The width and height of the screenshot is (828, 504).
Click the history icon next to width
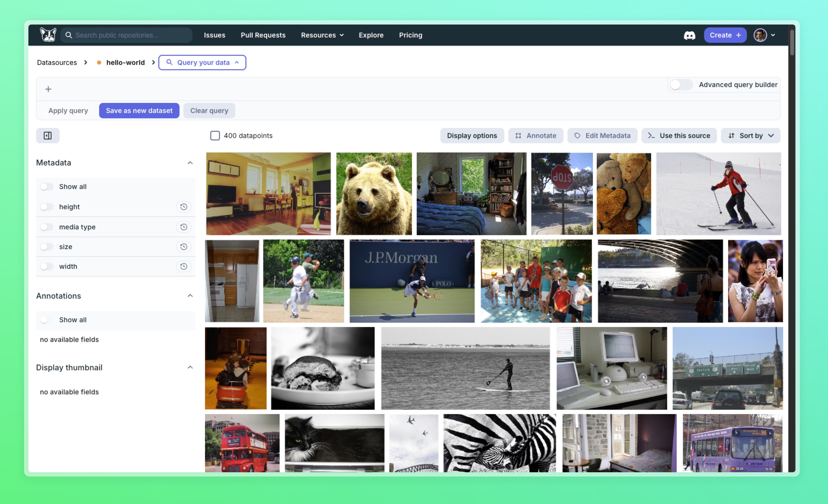pos(183,266)
